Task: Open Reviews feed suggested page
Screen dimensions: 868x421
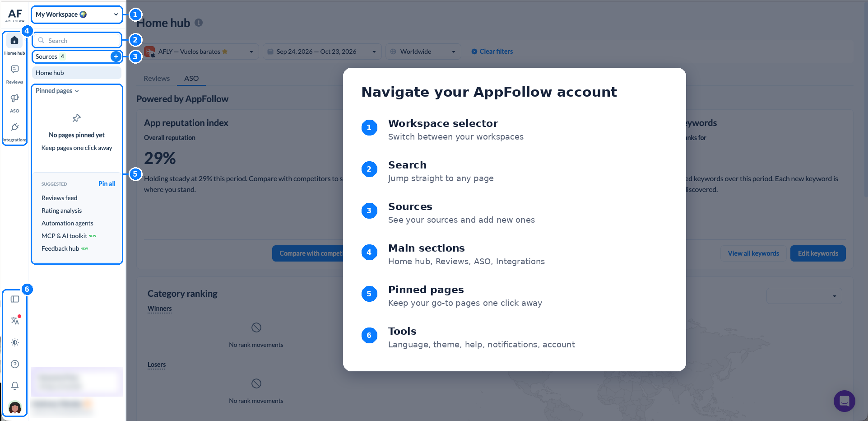Action: (59, 198)
